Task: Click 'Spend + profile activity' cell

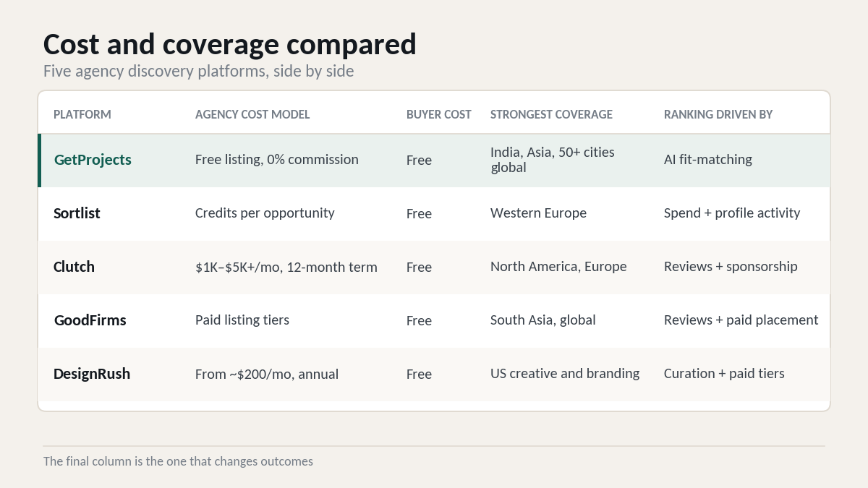Action: [x=732, y=213]
